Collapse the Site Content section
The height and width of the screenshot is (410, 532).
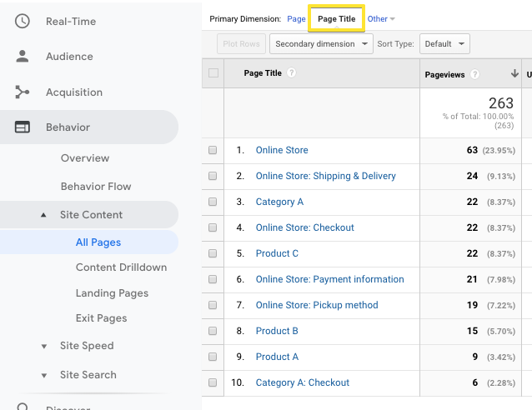(x=43, y=215)
